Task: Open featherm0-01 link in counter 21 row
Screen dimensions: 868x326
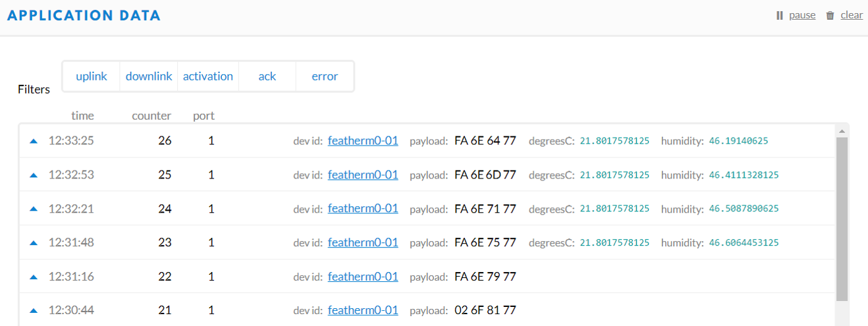Action: tap(363, 310)
